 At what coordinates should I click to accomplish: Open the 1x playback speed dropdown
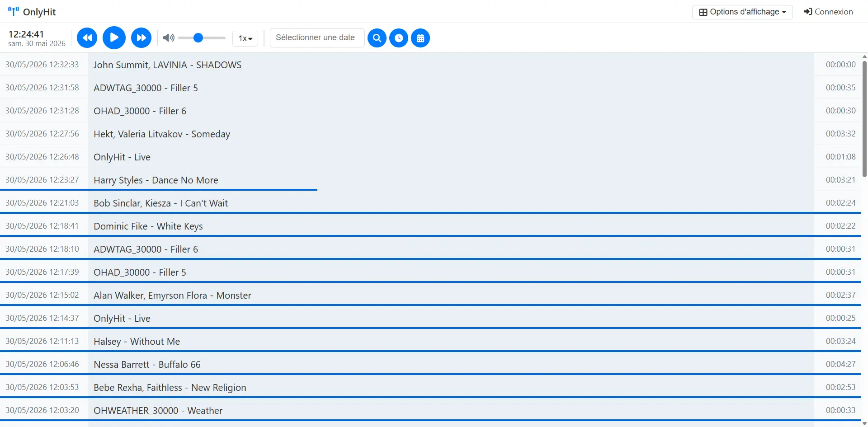coord(245,38)
